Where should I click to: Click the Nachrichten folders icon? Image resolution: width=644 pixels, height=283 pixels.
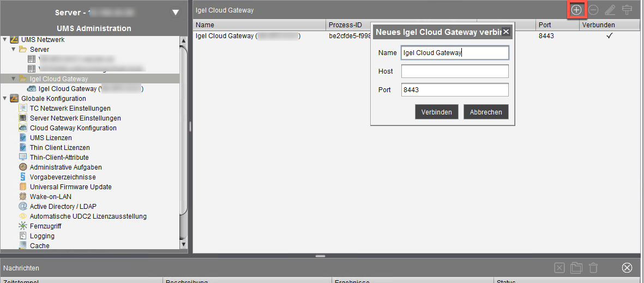pyautogui.click(x=576, y=268)
